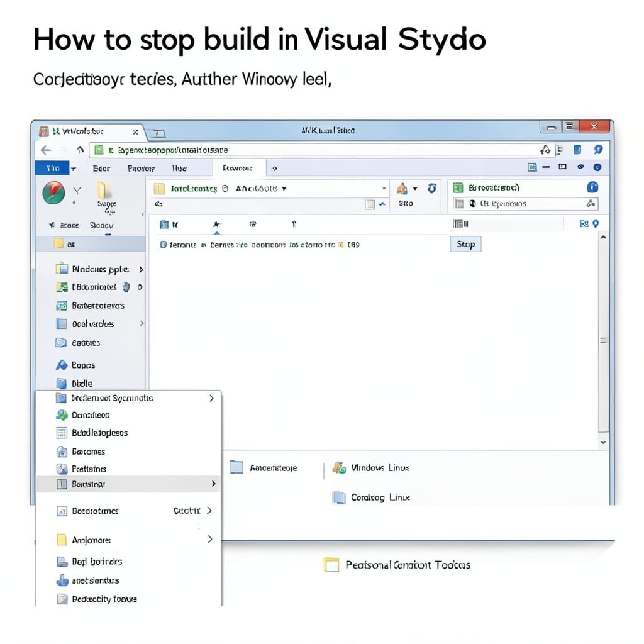Image resolution: width=644 pixels, height=644 pixels.
Task: Click the Stto orange toolbar icon
Action: click(402, 189)
